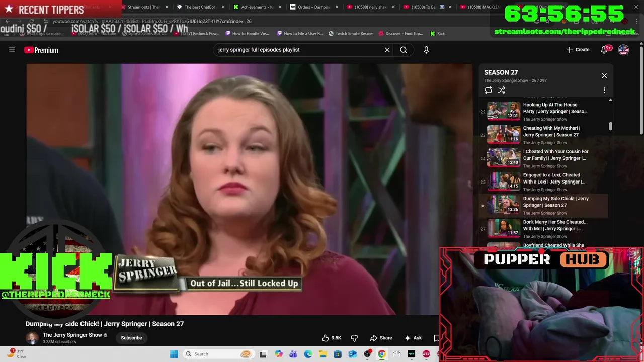The image size is (644, 362).
Task: Toggle loop playlist
Action: coord(488,90)
